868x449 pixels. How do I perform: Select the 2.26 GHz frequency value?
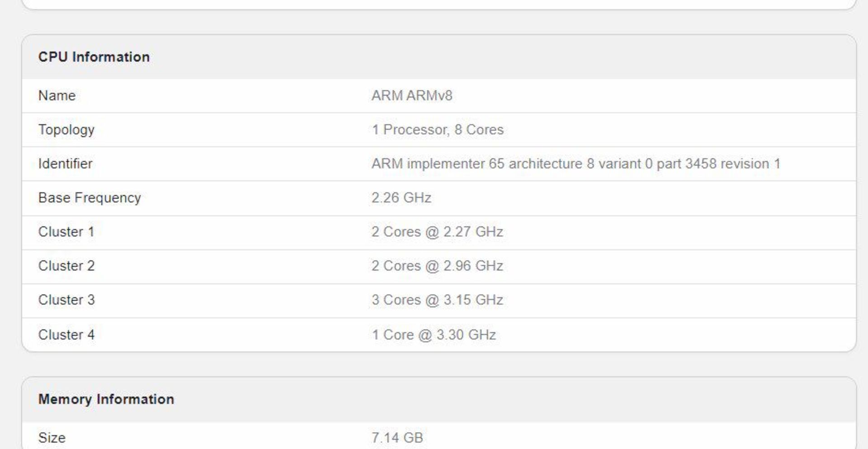coord(401,197)
